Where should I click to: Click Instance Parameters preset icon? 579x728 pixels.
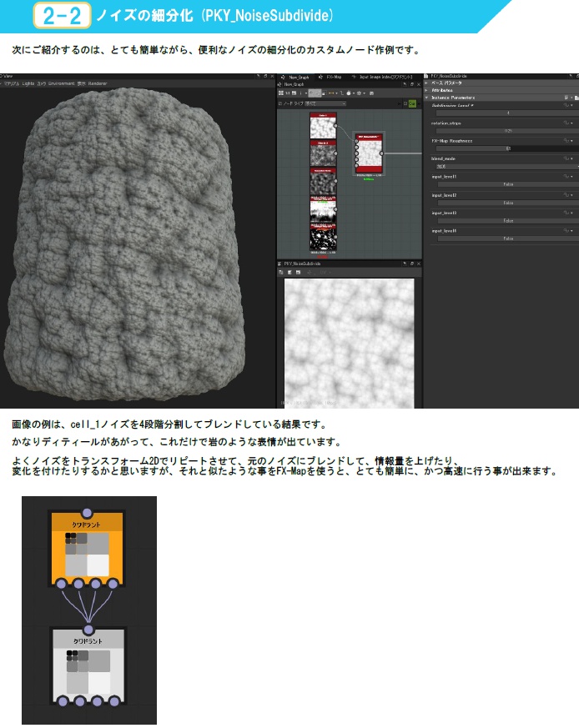pos(567,98)
